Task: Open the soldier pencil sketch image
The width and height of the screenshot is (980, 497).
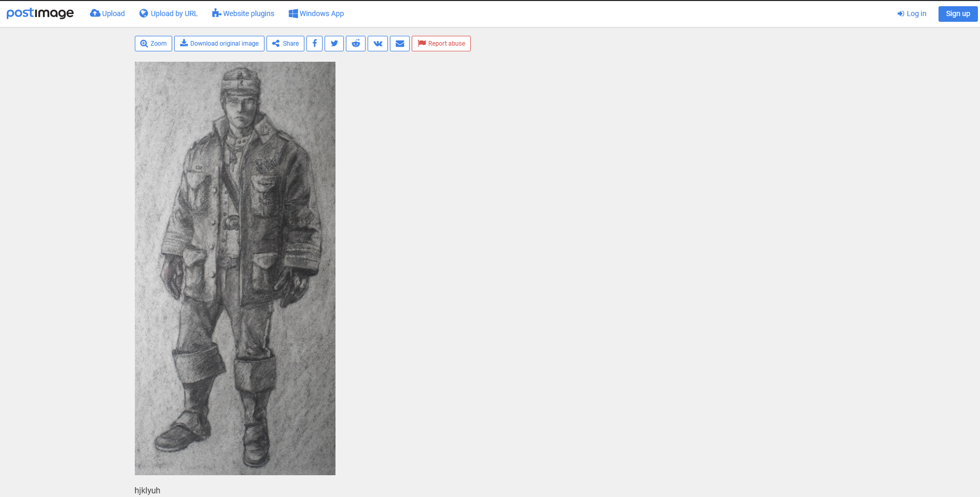Action: [x=235, y=268]
